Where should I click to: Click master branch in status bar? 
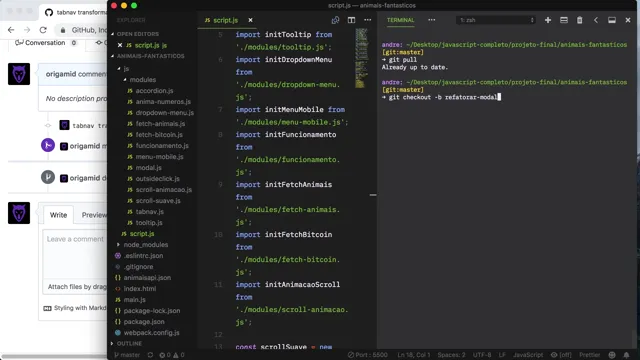[x=127, y=355]
